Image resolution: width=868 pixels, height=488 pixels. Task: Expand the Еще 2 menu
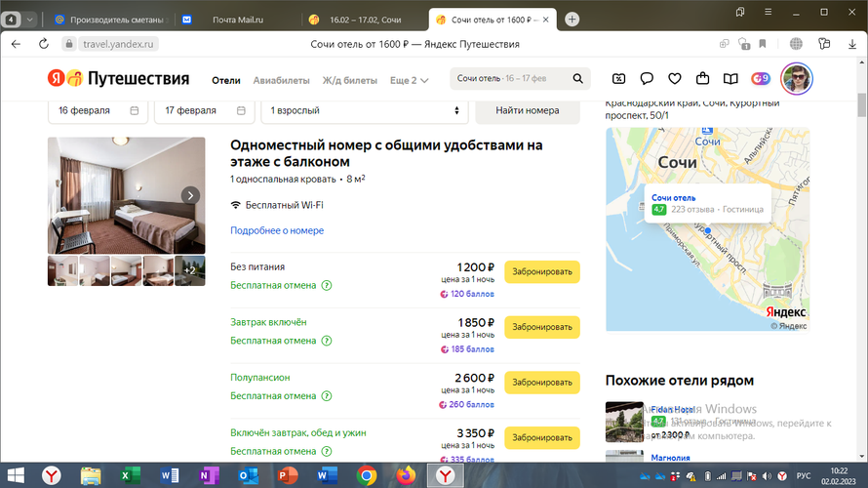click(x=409, y=80)
